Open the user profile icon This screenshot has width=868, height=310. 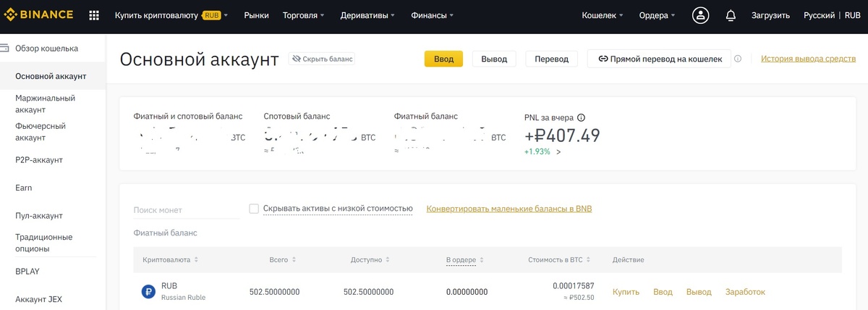click(x=700, y=15)
